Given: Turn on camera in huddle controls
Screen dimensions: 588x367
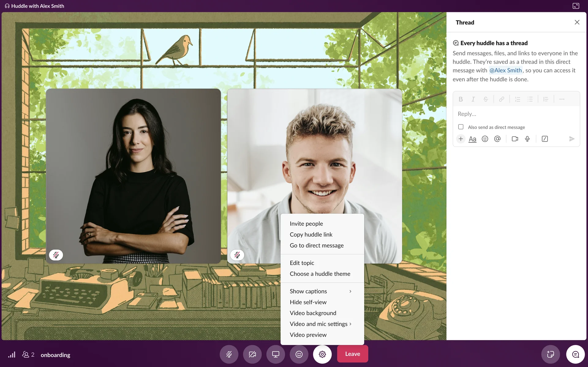Looking at the screenshot, I should [x=252, y=354].
